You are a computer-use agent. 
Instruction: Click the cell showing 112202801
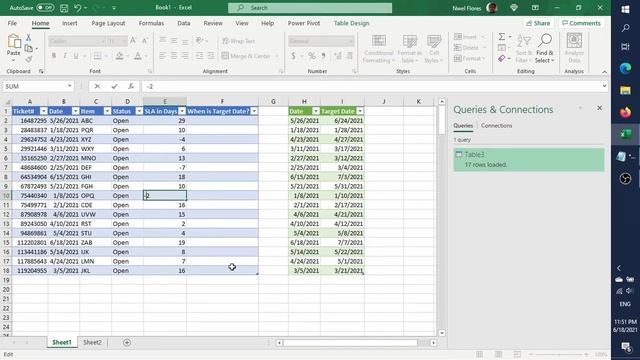(x=30, y=242)
